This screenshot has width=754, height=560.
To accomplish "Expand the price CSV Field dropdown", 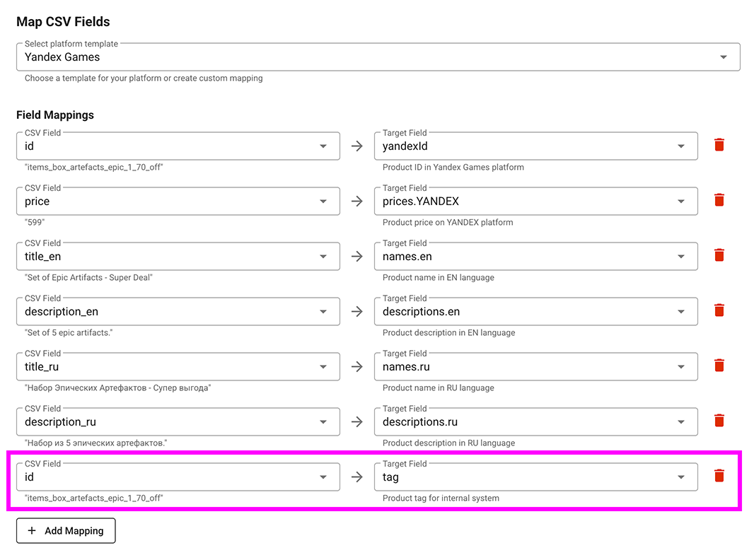I will [x=178, y=202].
